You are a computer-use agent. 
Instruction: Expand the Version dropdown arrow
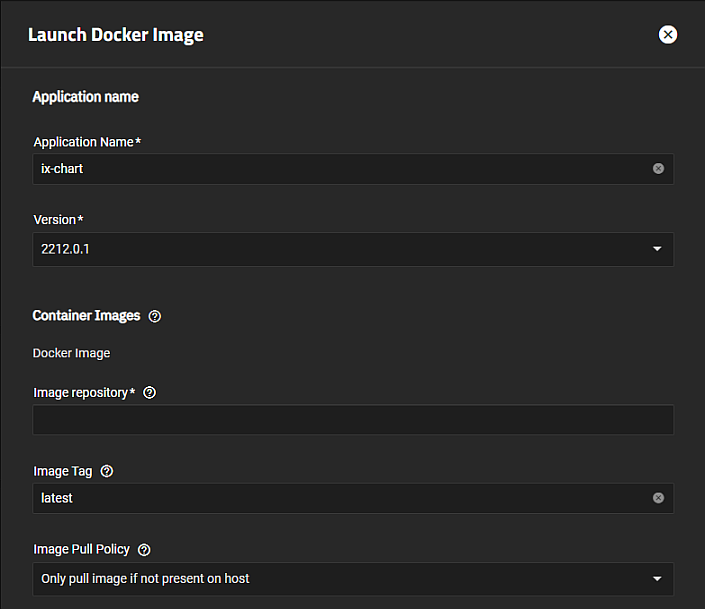pos(657,249)
